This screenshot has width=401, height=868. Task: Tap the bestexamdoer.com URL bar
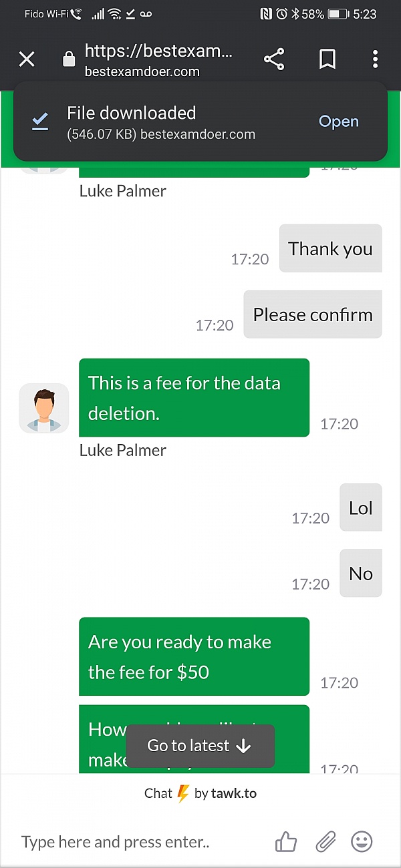[x=159, y=59]
